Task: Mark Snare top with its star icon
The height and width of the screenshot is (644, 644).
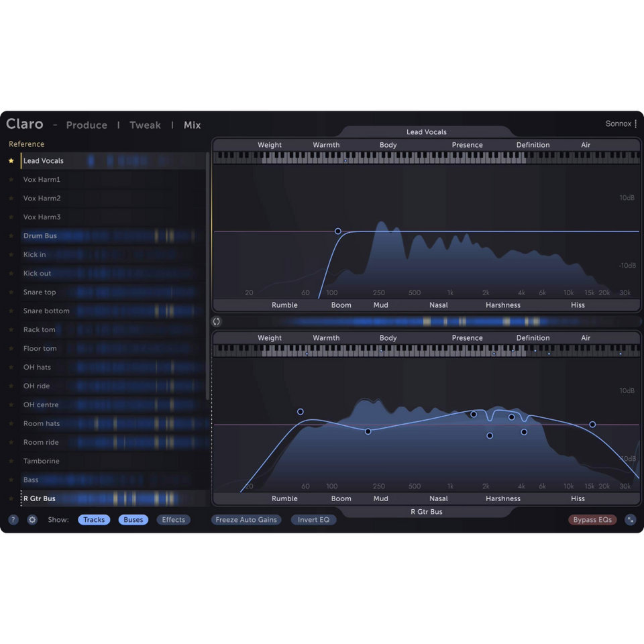Action: [x=11, y=292]
